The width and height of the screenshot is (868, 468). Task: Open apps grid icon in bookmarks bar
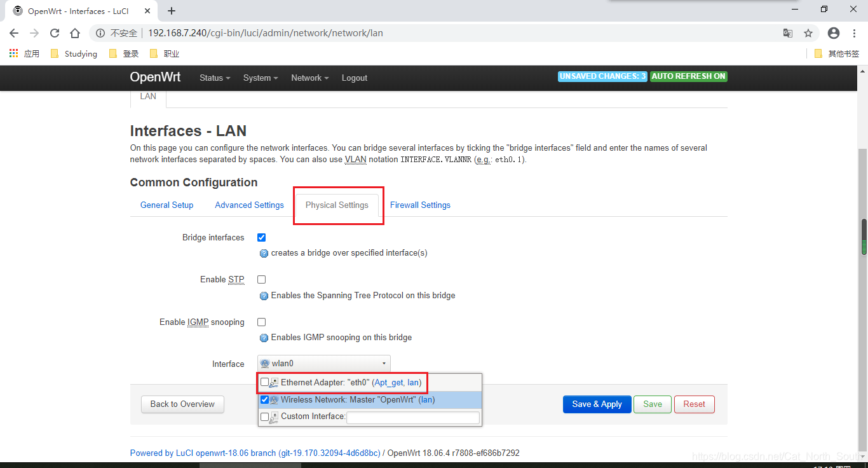(x=13, y=53)
